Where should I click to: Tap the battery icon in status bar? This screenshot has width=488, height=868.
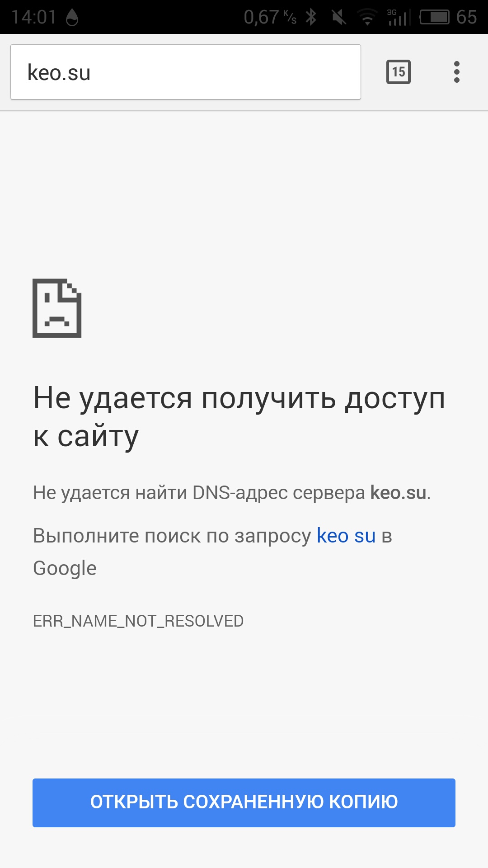click(434, 17)
